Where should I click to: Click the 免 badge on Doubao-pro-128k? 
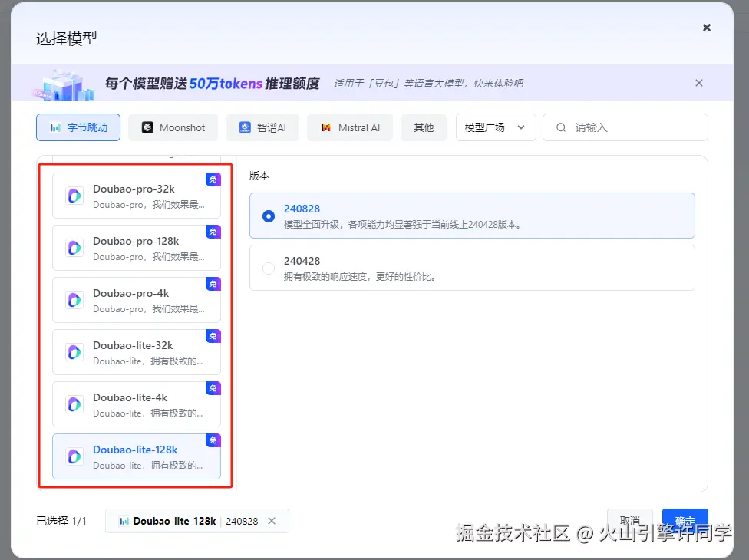click(x=213, y=232)
